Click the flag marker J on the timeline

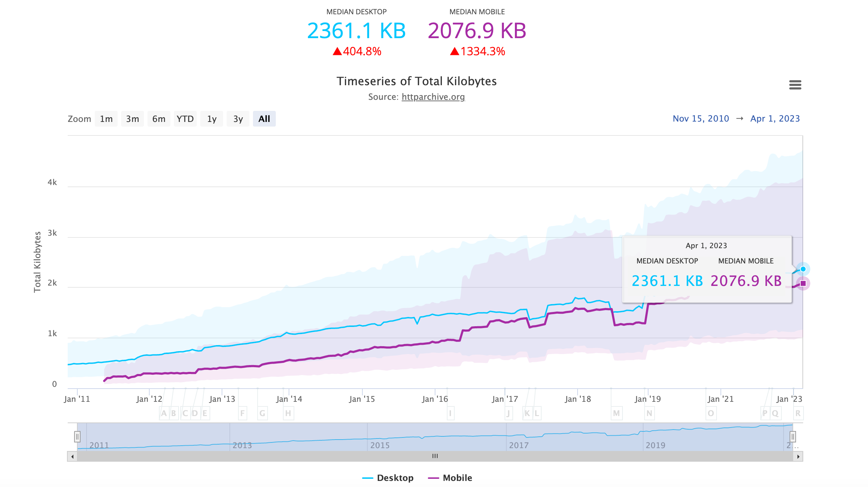(508, 413)
